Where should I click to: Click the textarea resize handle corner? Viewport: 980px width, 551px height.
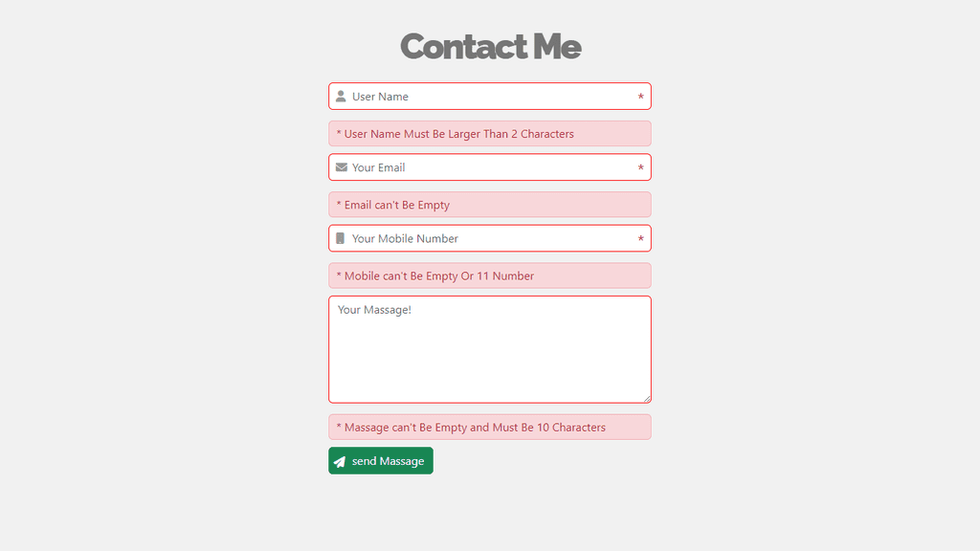(647, 399)
